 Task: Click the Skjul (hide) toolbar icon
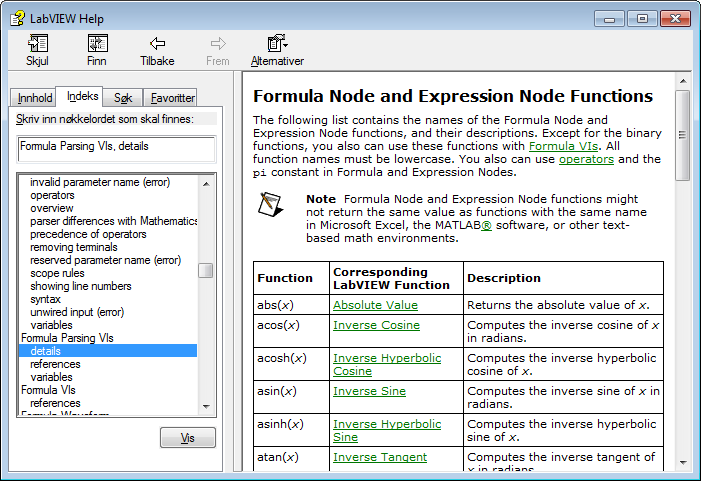coord(38,50)
